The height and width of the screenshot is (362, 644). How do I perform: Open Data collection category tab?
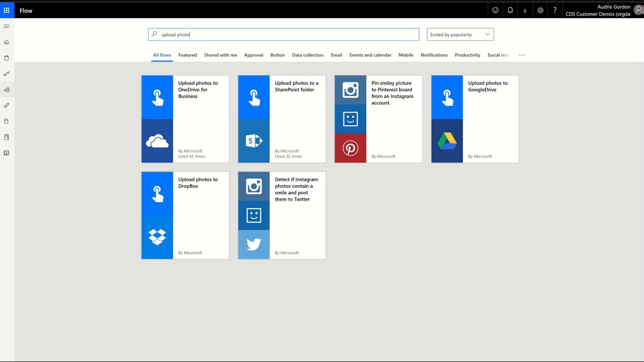(308, 55)
